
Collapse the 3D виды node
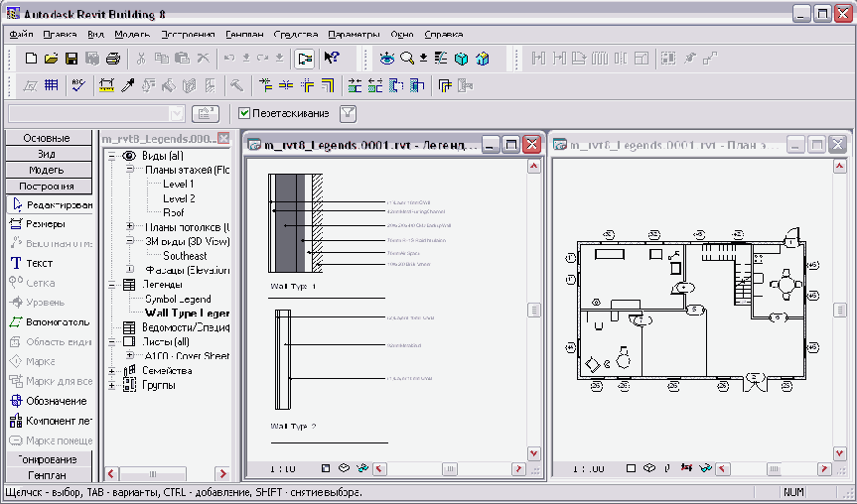click(130, 241)
